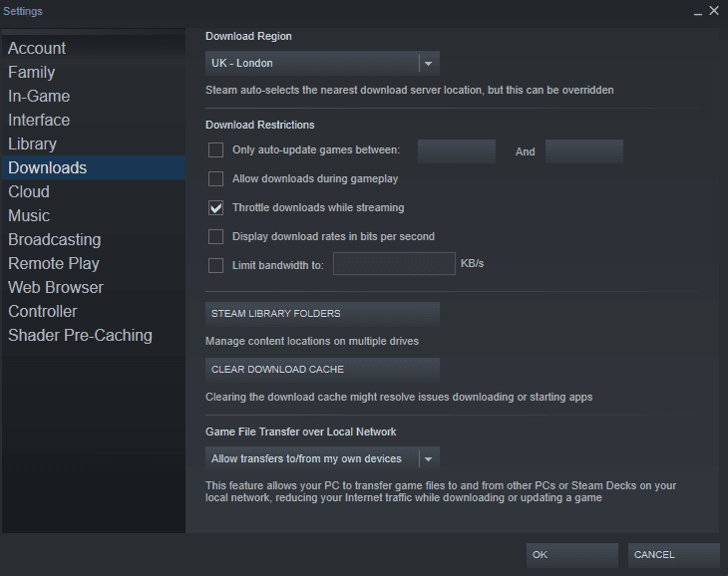Expand the Game File Transfer dropdown
728x576 pixels.
pos(322,458)
